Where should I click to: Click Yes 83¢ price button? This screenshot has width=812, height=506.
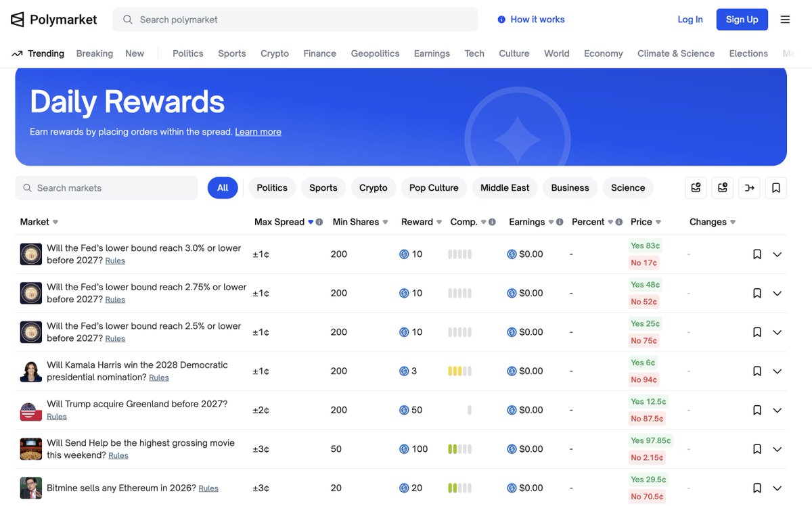(x=646, y=246)
